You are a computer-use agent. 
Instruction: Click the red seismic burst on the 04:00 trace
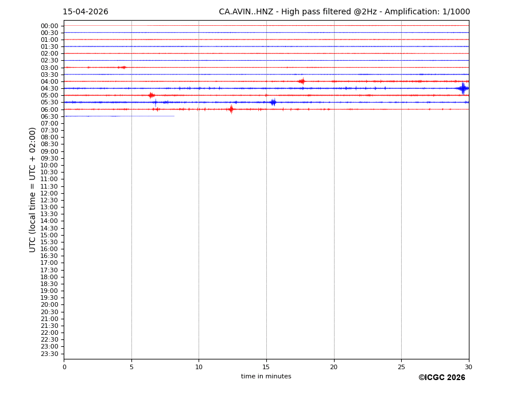click(x=301, y=81)
